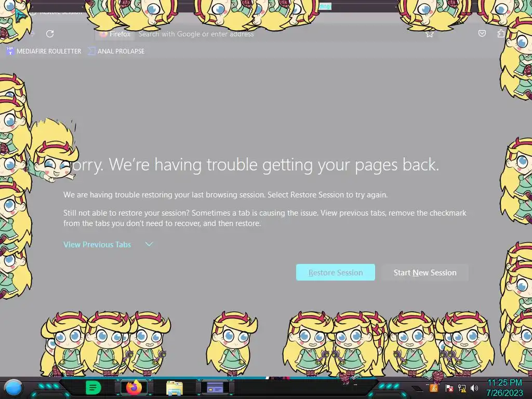Image resolution: width=532 pixels, height=399 pixels.
Task: Click the Firefox taskbar icon
Action: [x=134, y=388]
